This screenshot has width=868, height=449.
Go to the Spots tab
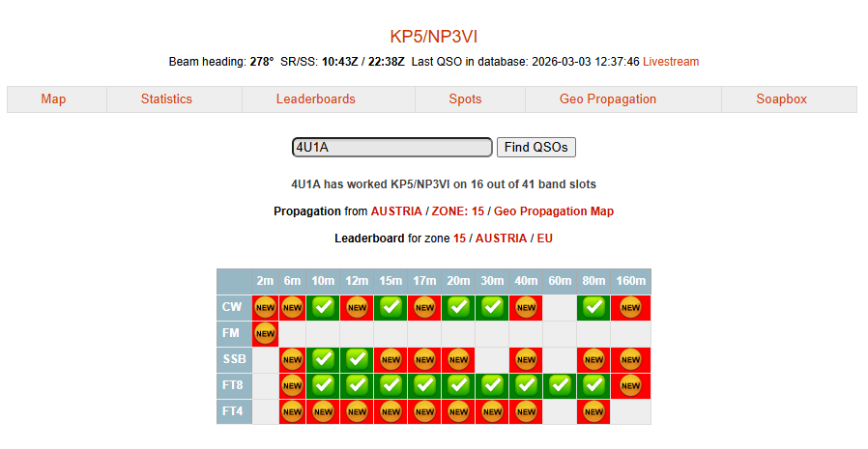click(x=465, y=99)
